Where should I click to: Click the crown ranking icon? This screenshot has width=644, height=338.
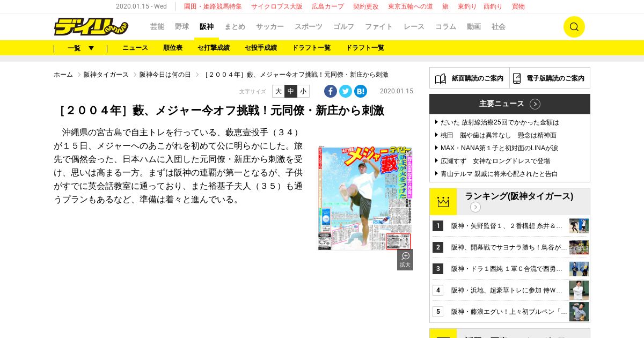[443, 202]
